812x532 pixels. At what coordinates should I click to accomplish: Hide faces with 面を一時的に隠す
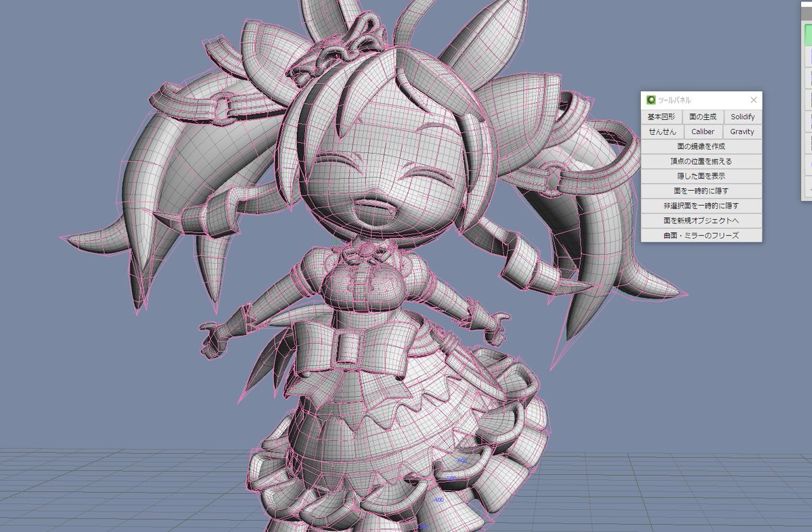coord(701,191)
